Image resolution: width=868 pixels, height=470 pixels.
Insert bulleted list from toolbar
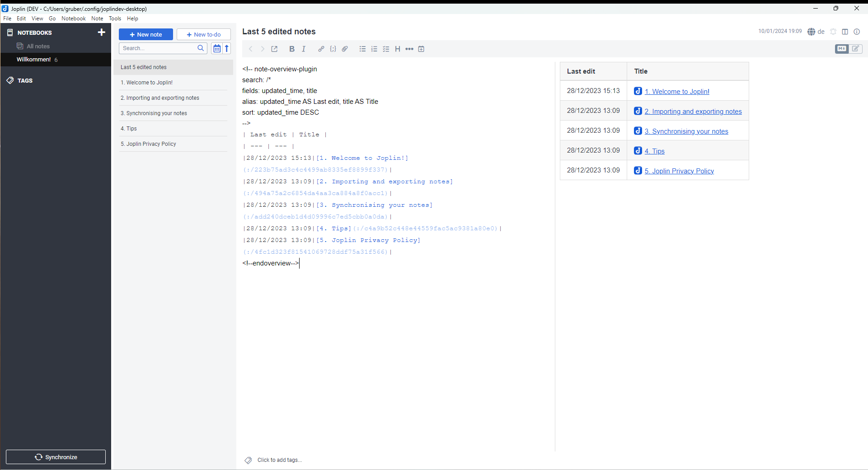[362, 49]
